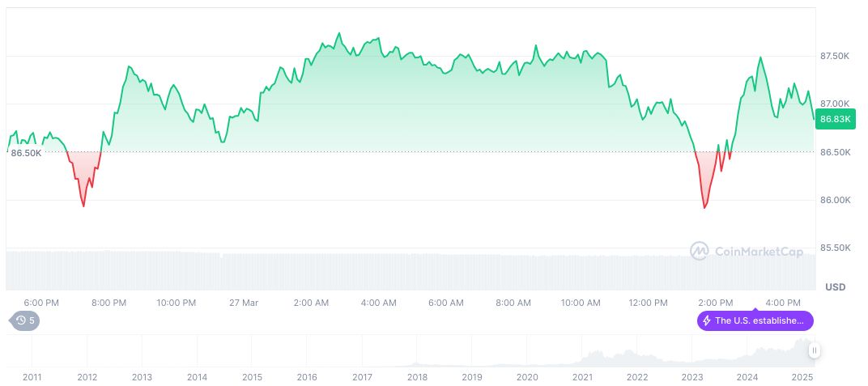Click the 12:00 PM time axis label
Image resolution: width=868 pixels, height=386 pixels.
click(648, 303)
